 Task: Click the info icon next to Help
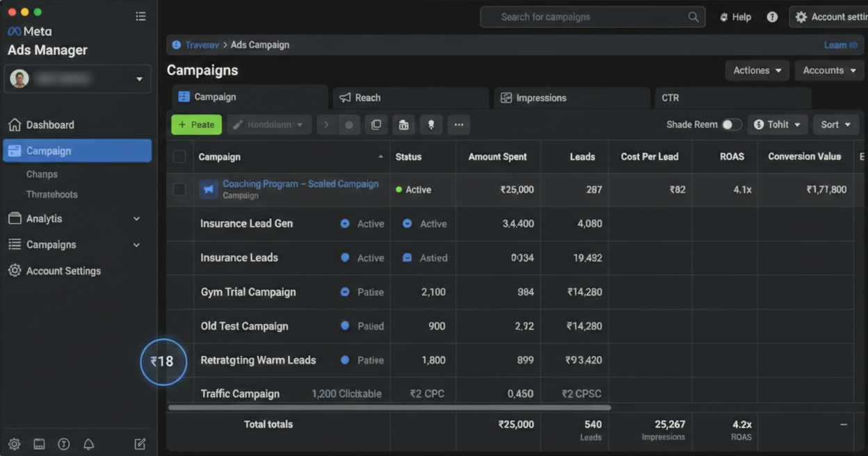(772, 17)
